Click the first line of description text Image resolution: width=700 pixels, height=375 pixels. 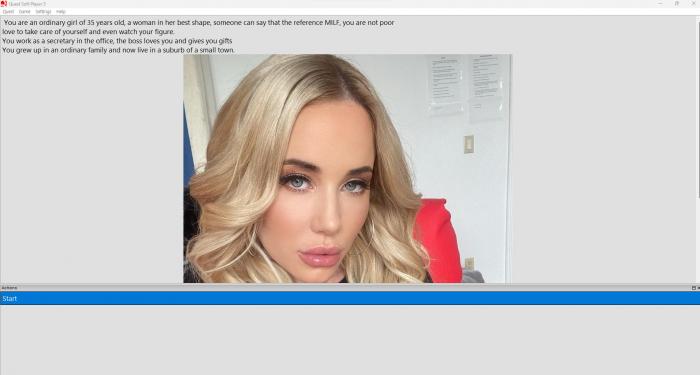pos(199,22)
